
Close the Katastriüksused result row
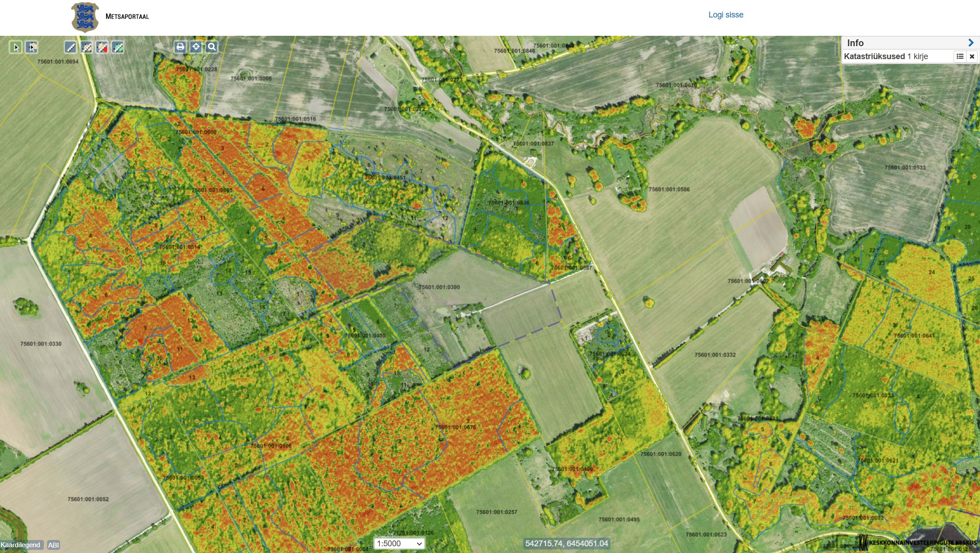pos(972,56)
